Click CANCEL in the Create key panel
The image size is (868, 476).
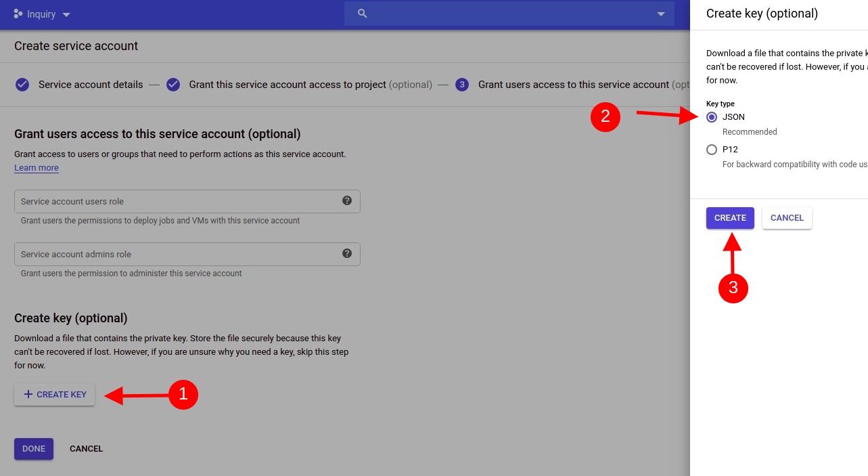pyautogui.click(x=786, y=217)
